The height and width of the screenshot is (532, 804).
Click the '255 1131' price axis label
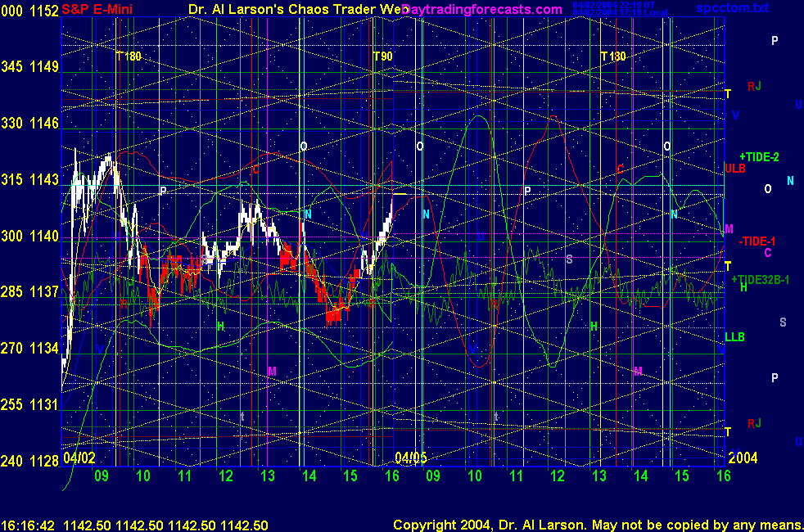(29, 405)
